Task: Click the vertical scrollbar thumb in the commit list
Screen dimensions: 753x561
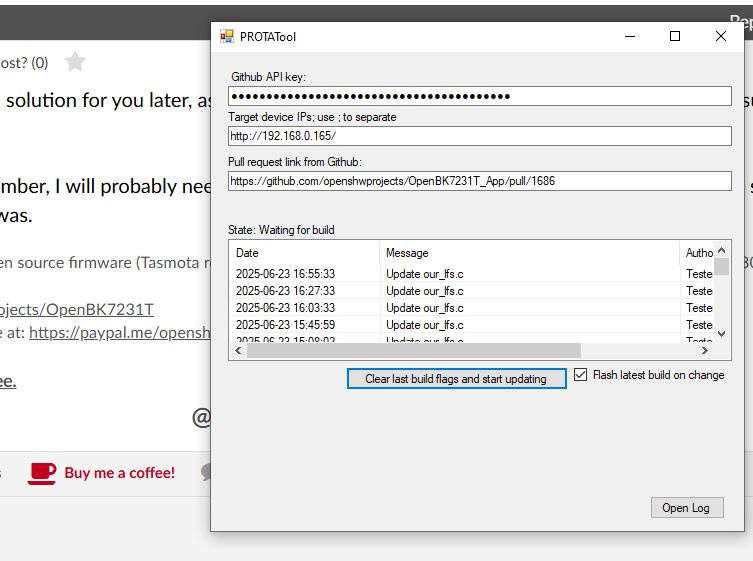Action: (721, 267)
